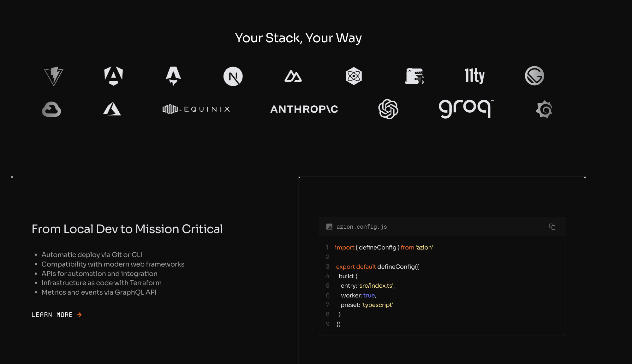This screenshot has width=632, height=364.
Task: Click the Angular shield logo
Action: [114, 76]
